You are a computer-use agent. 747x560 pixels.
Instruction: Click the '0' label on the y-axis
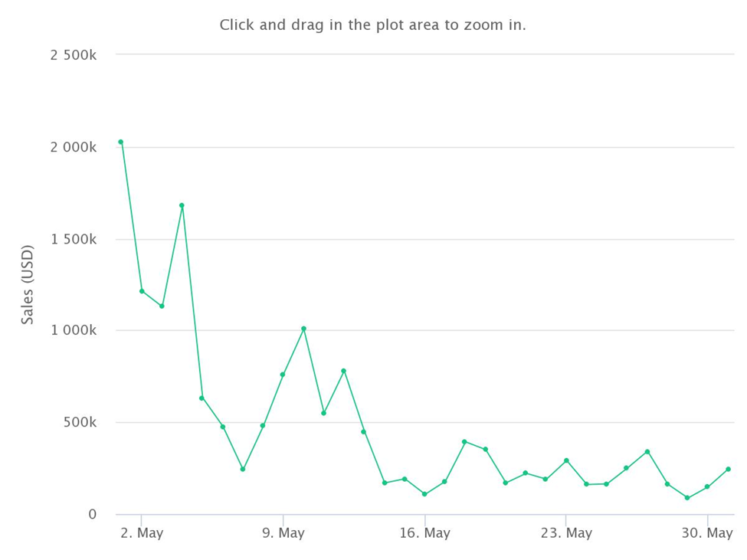[92, 514]
